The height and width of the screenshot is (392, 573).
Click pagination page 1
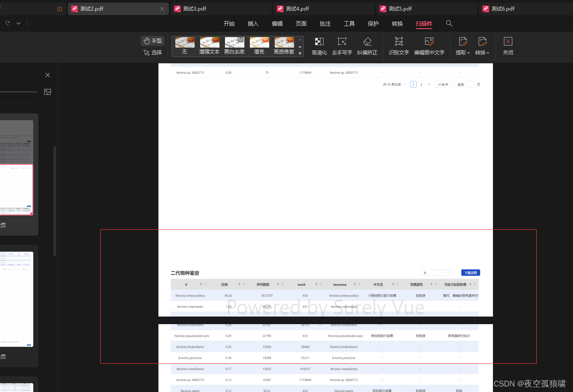413,84
